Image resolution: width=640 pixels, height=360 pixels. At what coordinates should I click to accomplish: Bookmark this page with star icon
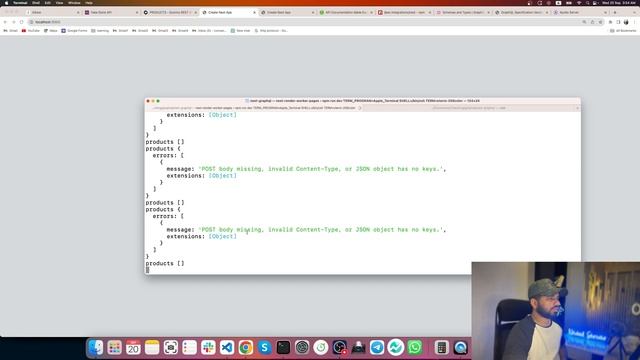(x=600, y=22)
